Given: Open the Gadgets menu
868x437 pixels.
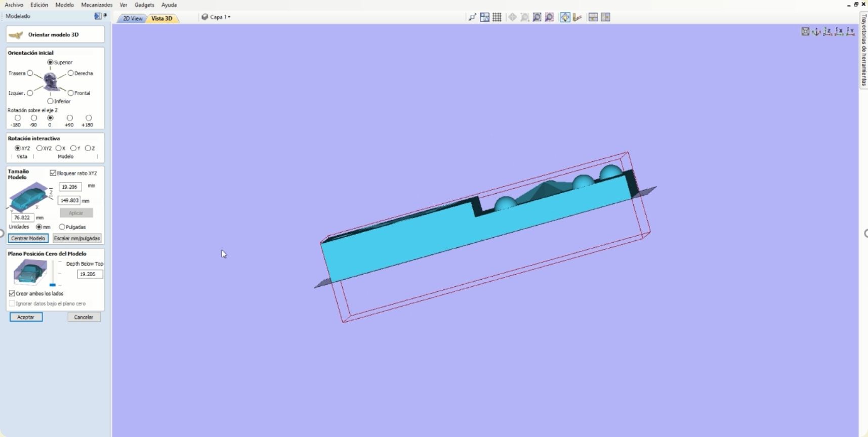Looking at the screenshot, I should (144, 5).
